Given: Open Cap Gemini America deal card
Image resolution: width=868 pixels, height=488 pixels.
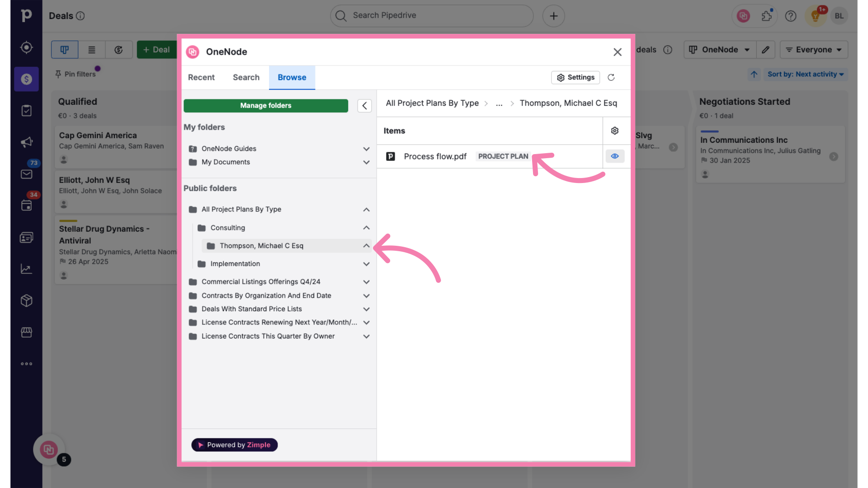Looking at the screenshot, I should tap(116, 147).
